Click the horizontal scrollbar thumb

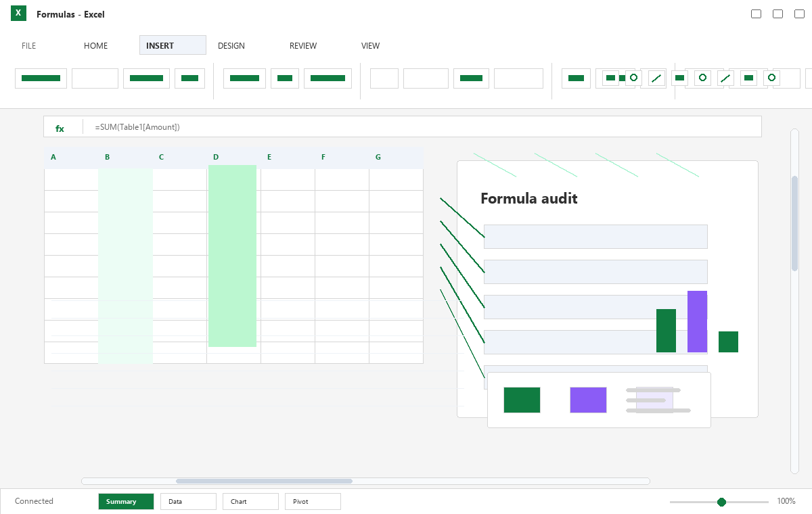pos(264,482)
